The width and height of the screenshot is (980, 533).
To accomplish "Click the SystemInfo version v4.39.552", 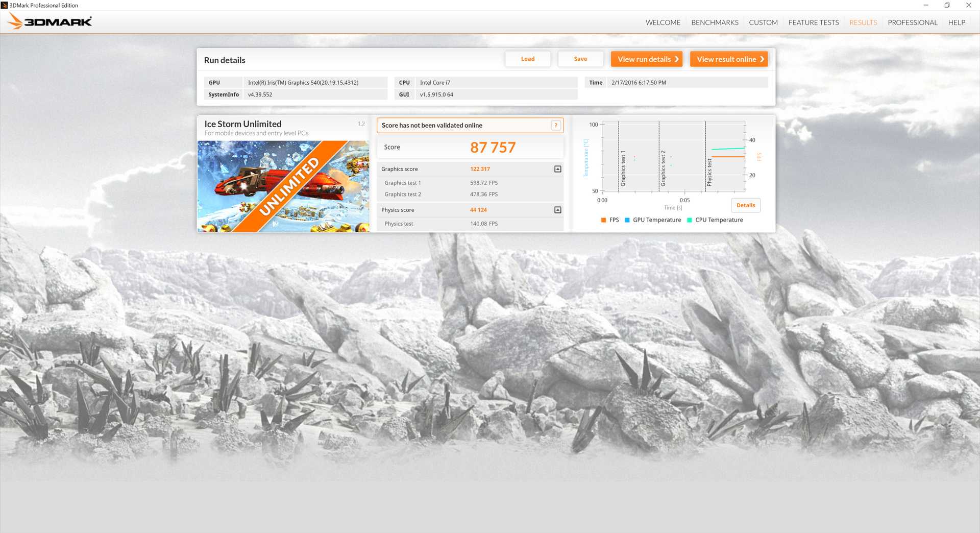I will (x=260, y=95).
